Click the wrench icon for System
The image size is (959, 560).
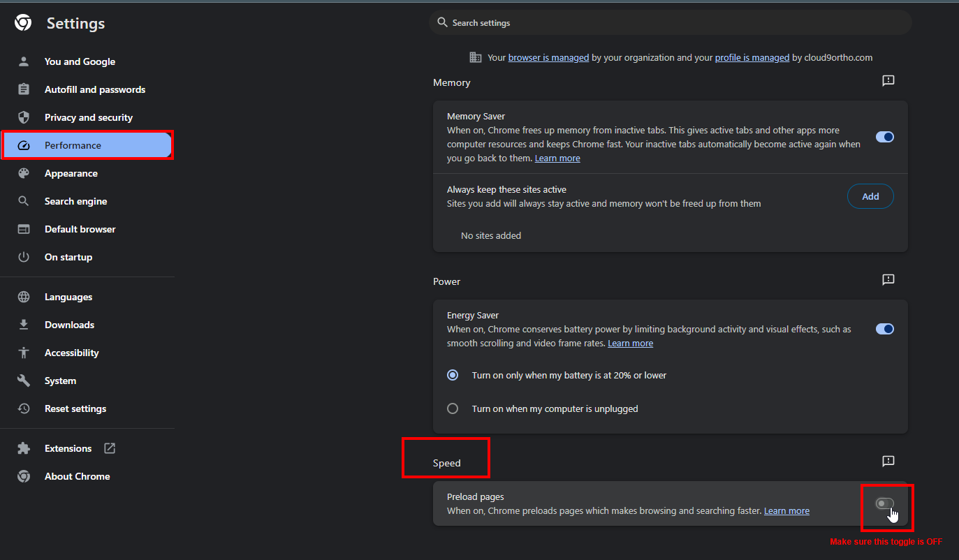[24, 381]
